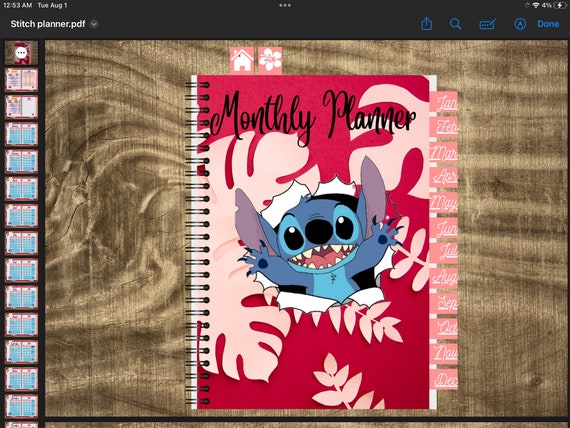The image size is (570, 428).
Task: Select the third page thumbnail in sidebar
Action: point(21,107)
